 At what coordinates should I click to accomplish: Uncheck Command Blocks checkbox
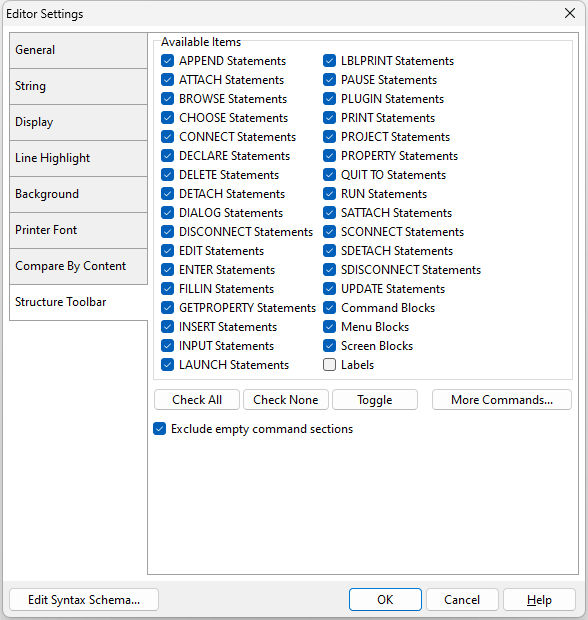point(329,308)
